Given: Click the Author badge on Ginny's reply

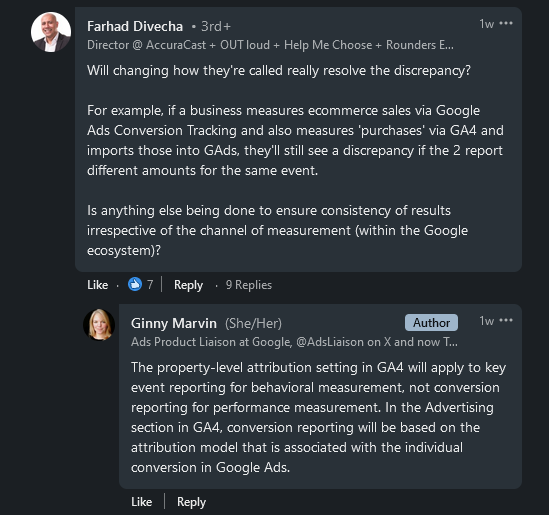Looking at the screenshot, I should [431, 322].
